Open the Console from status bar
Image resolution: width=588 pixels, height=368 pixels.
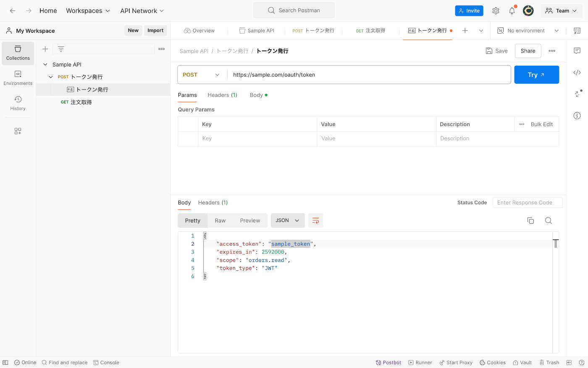tap(106, 363)
